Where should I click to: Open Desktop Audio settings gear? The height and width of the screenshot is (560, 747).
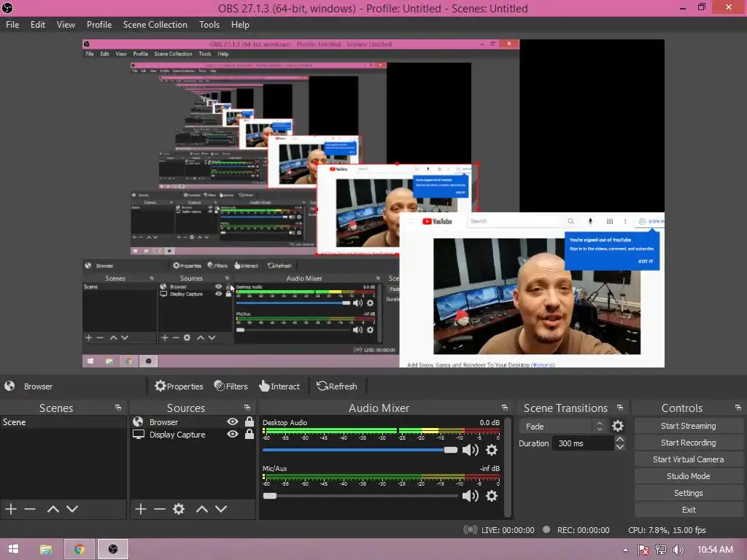click(492, 450)
